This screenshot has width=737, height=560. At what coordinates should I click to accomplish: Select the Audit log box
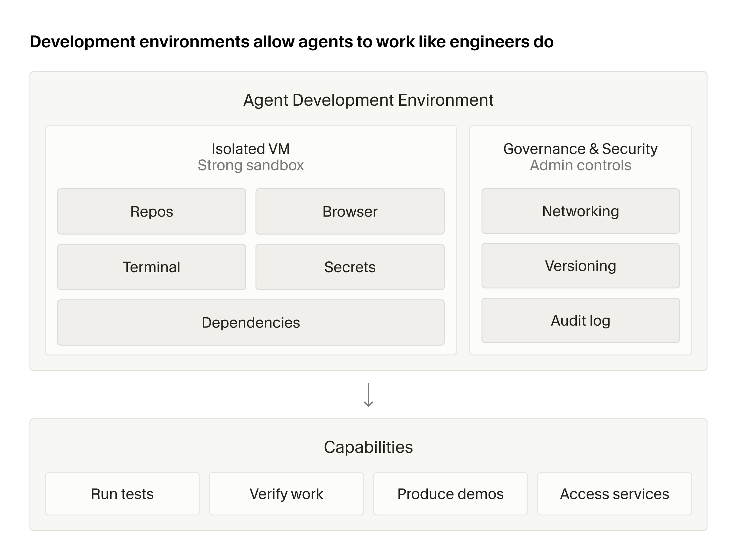coord(580,320)
